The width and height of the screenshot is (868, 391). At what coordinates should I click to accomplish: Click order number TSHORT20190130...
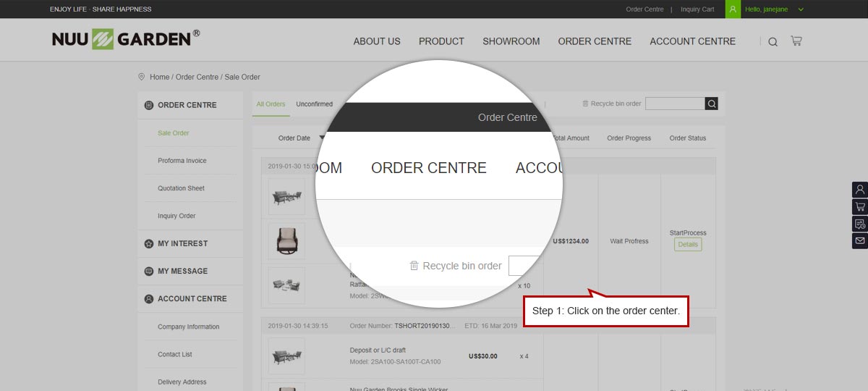[424, 326]
